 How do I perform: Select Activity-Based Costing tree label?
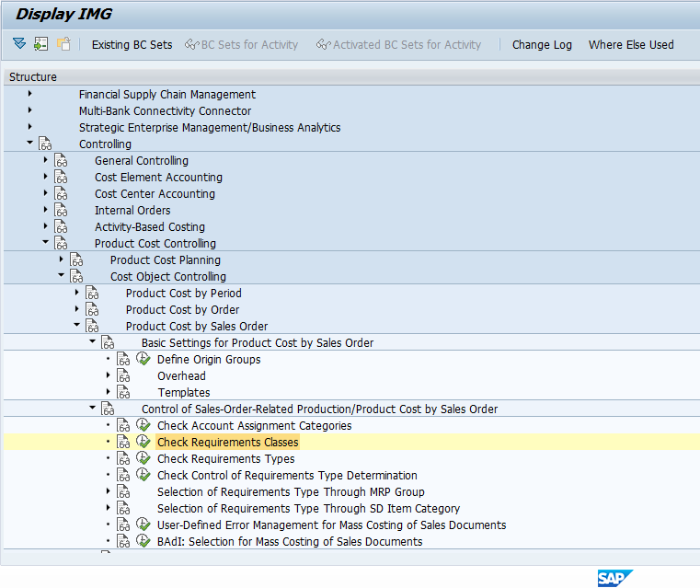(x=150, y=226)
